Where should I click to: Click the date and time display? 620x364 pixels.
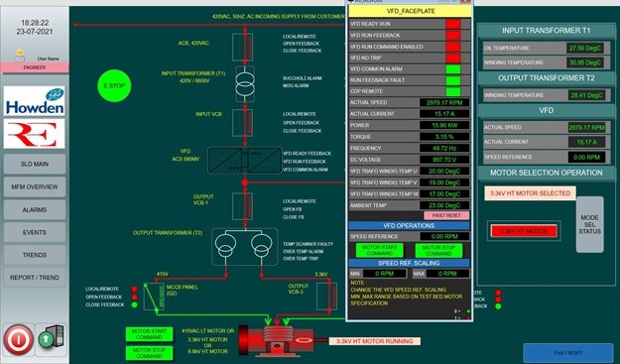(x=35, y=27)
